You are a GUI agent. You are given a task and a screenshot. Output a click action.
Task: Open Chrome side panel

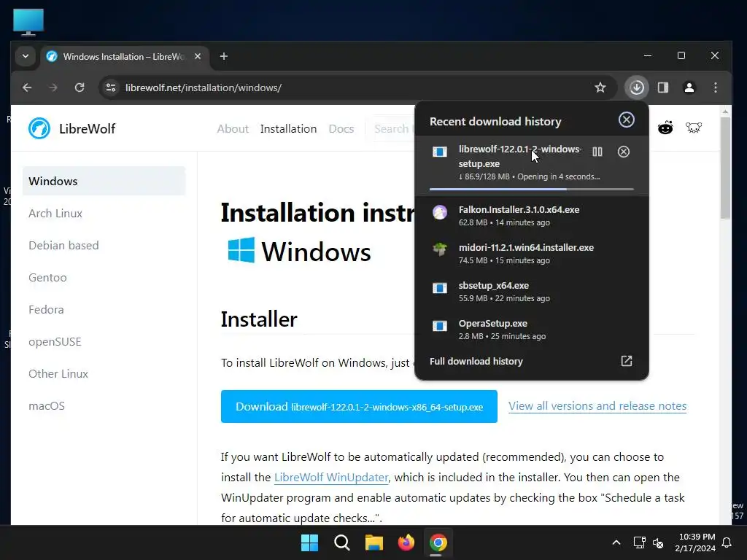pos(663,87)
